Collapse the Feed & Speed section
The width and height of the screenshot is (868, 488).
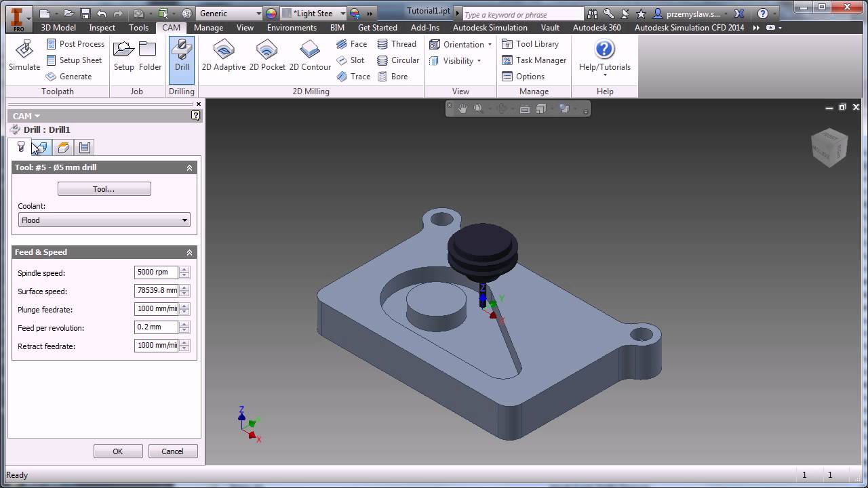(189, 252)
